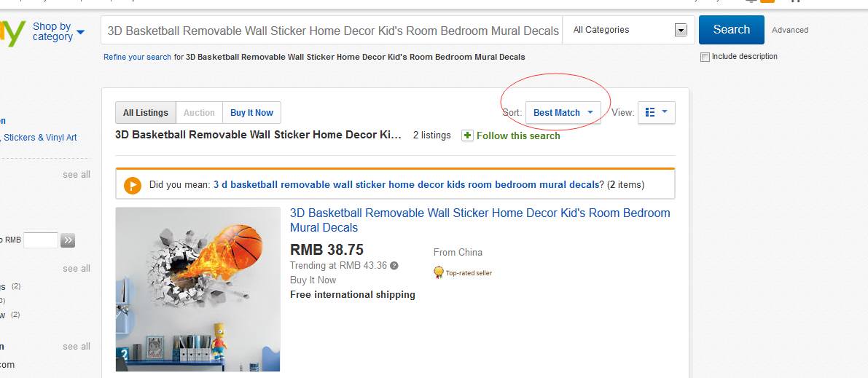Click the Trending price help icon
The width and height of the screenshot is (868, 378).
[394, 266]
